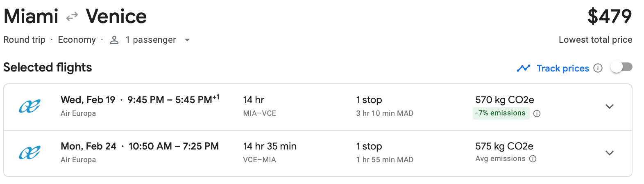Click the Avg emissions label
644x184 pixels.
(500, 159)
